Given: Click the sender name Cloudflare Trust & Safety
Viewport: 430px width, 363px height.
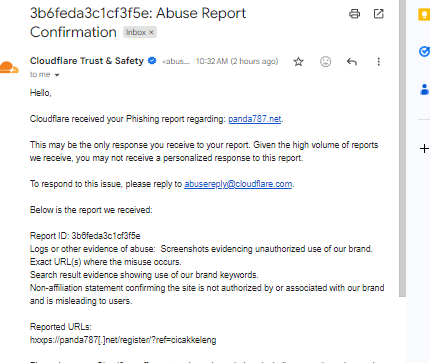Looking at the screenshot, I should pos(87,61).
